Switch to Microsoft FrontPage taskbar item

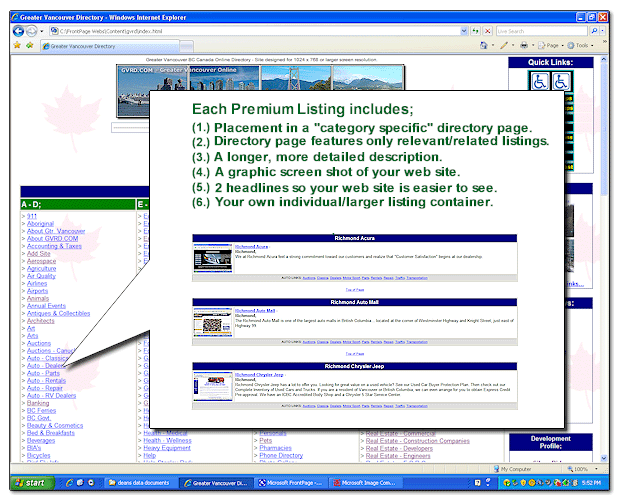(292, 483)
